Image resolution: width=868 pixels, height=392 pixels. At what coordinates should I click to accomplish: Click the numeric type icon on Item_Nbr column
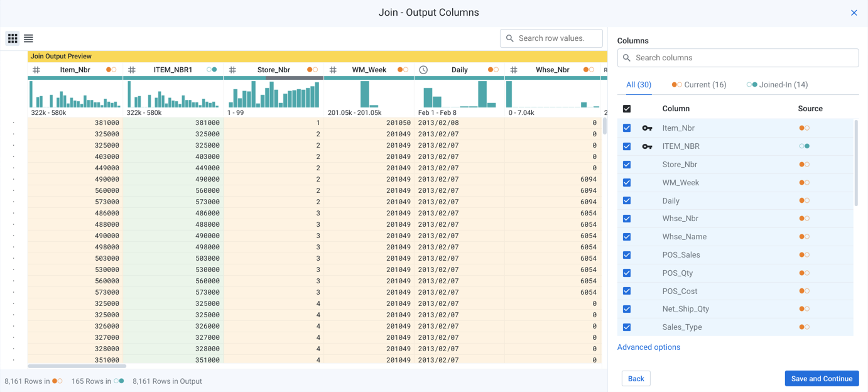tap(36, 70)
